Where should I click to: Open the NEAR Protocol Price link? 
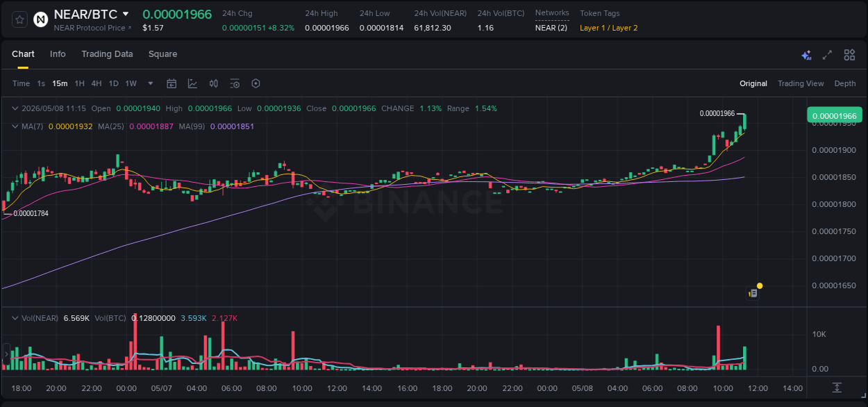click(92, 28)
